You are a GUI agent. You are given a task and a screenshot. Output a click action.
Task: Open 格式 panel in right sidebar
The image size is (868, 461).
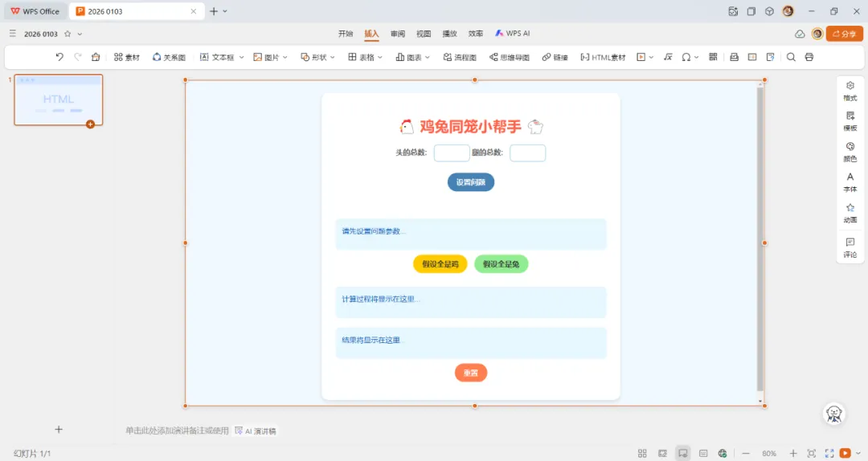point(850,91)
